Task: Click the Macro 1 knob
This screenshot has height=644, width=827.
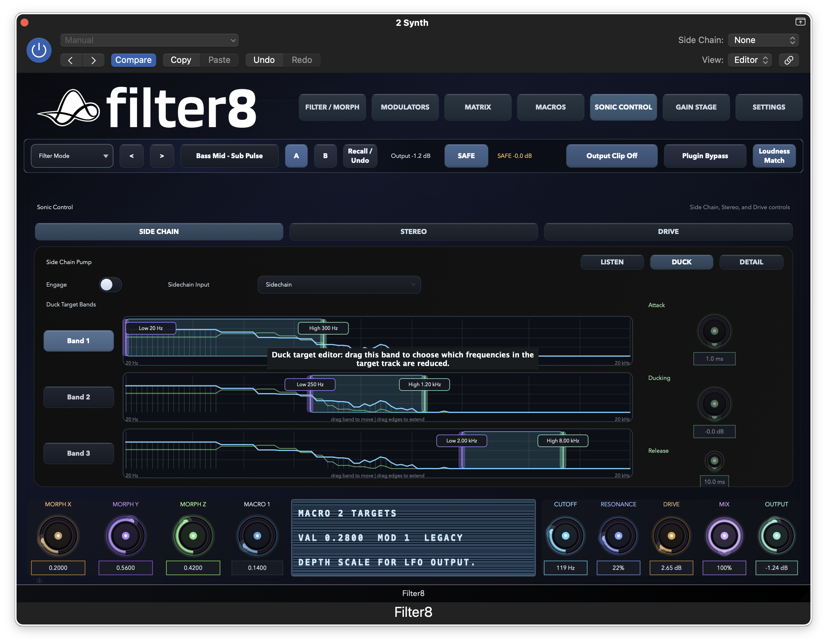Action: coord(257,536)
